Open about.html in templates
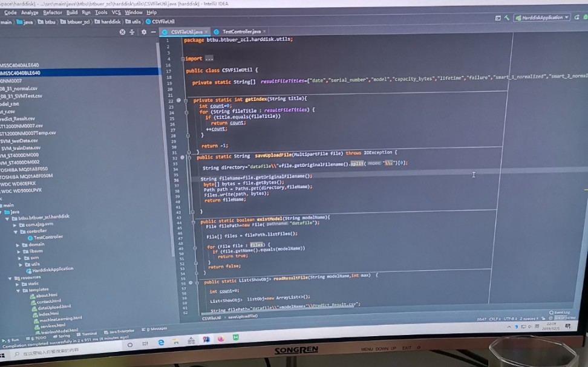Image resolution: width=588 pixels, height=367 pixels. point(44,296)
